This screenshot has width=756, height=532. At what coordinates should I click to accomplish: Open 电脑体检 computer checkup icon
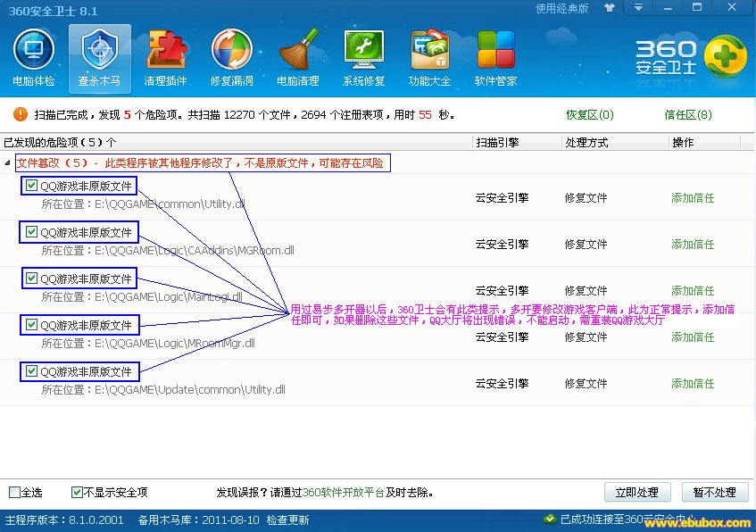click(x=33, y=58)
